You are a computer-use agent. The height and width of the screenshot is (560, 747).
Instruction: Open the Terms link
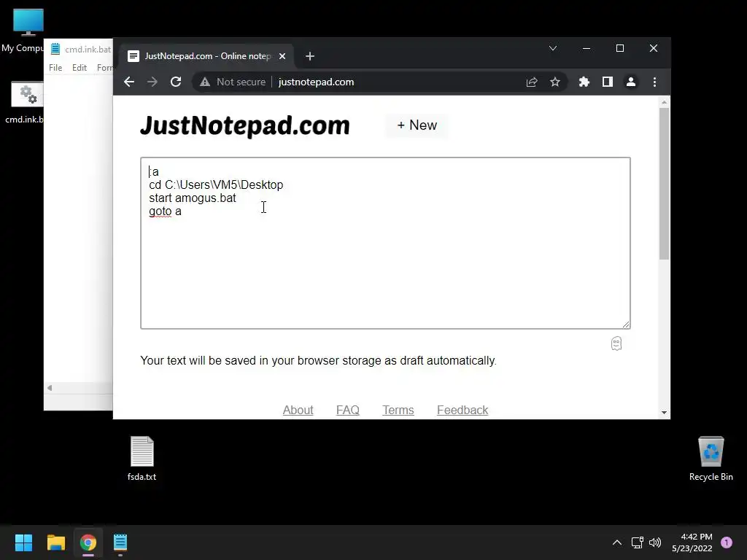click(x=398, y=410)
